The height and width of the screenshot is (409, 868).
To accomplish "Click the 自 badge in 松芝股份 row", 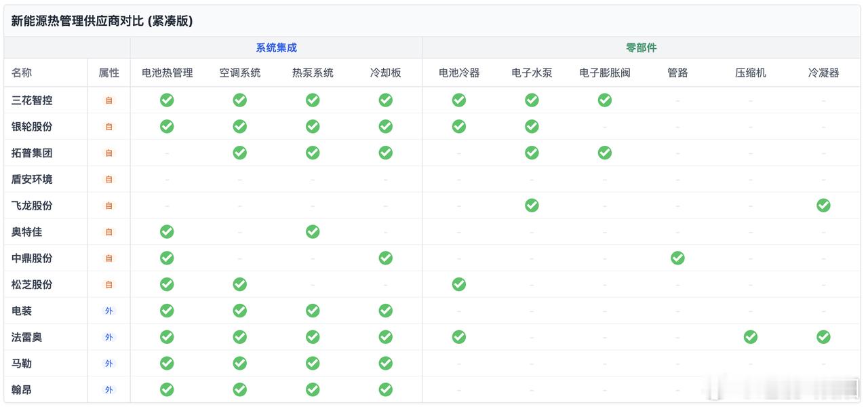I will click(109, 284).
